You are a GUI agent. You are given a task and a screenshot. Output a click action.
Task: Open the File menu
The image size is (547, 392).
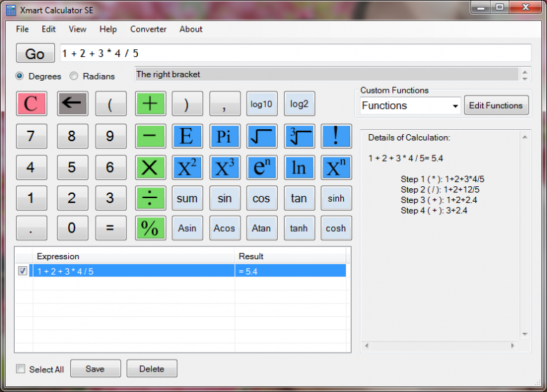22,30
